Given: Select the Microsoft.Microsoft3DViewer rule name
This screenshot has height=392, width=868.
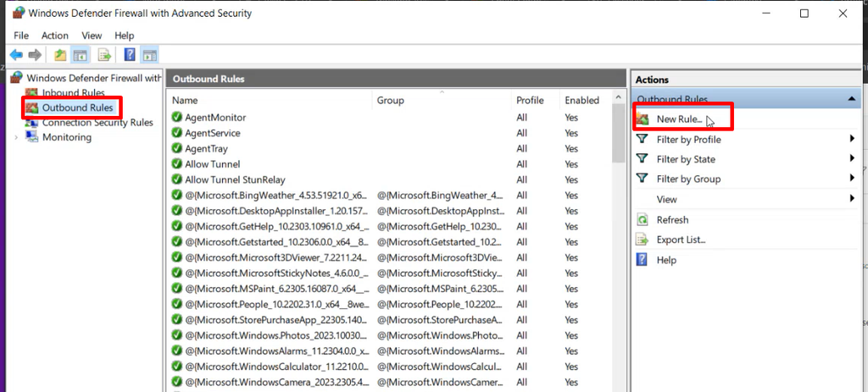Looking at the screenshot, I should click(x=277, y=257).
